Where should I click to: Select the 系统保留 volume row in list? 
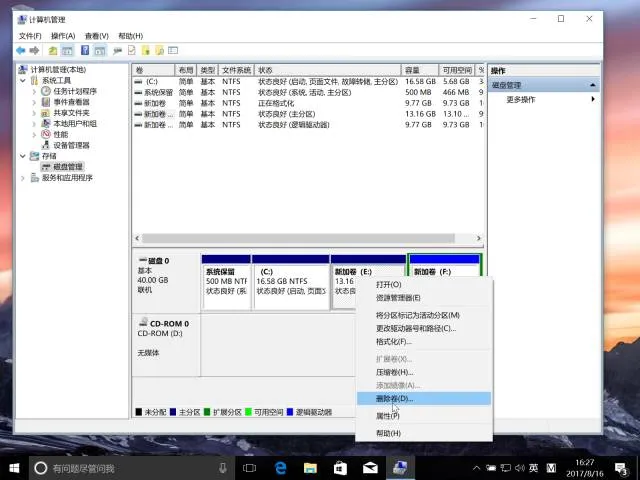(x=309, y=92)
